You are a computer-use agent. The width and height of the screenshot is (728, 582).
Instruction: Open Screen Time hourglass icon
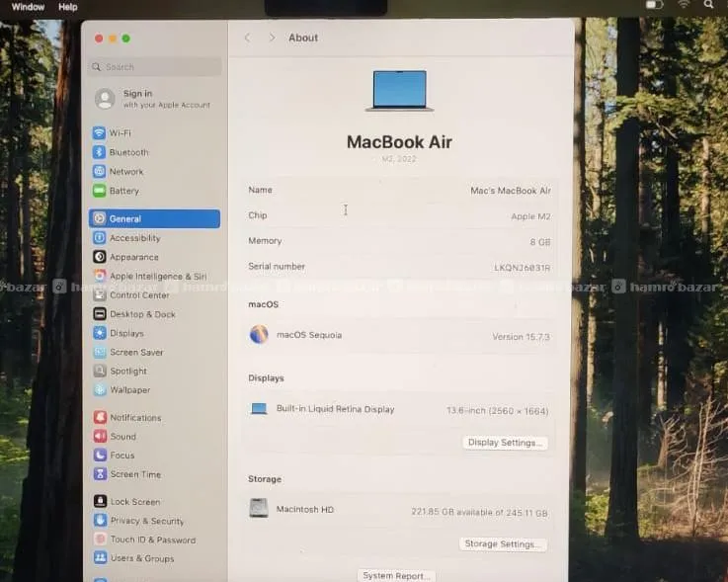tap(100, 473)
